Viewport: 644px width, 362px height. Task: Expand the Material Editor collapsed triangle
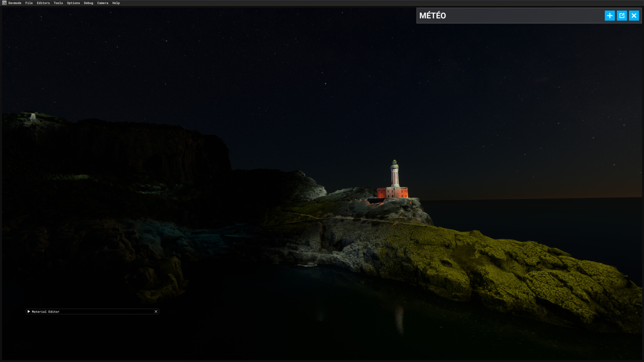click(x=29, y=311)
